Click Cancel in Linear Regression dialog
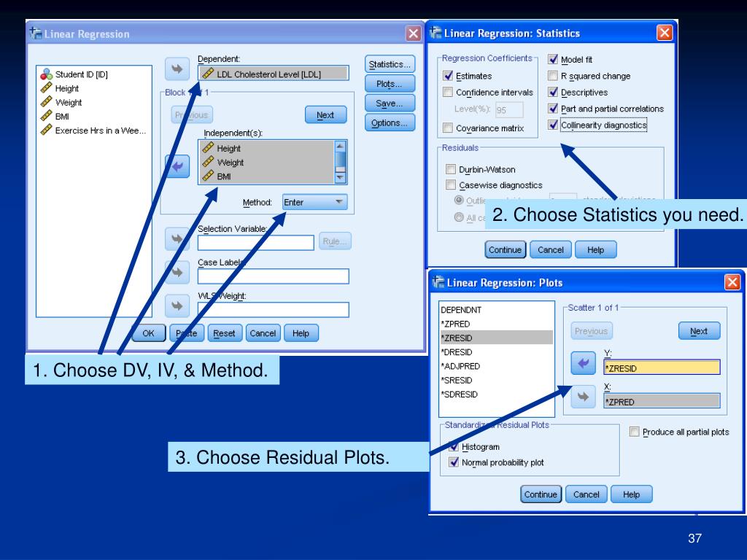 pos(263,332)
